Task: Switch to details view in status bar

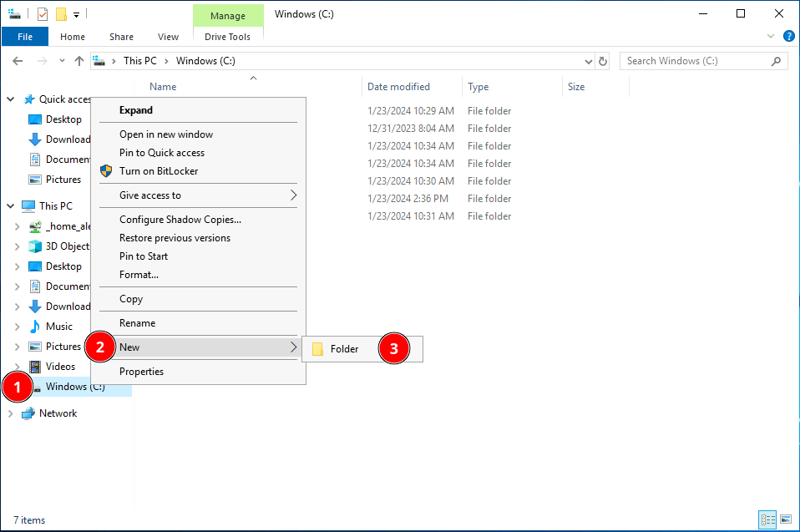Action: (767, 519)
